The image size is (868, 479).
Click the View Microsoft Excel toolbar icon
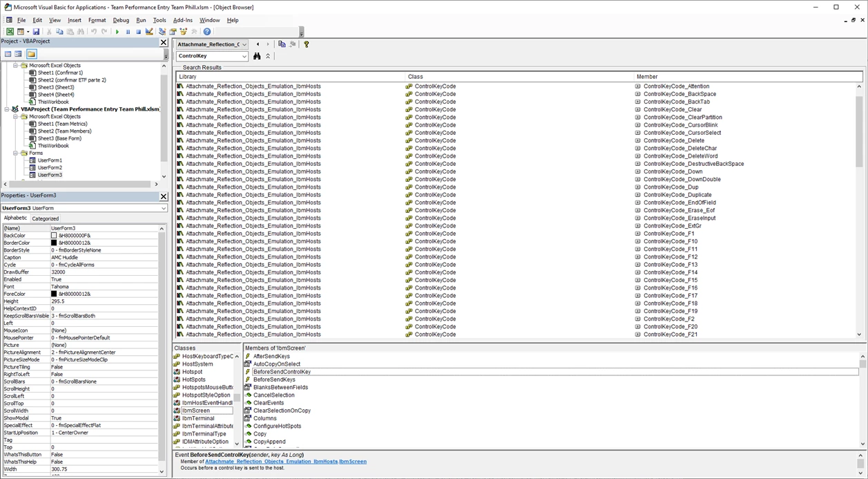(10, 32)
